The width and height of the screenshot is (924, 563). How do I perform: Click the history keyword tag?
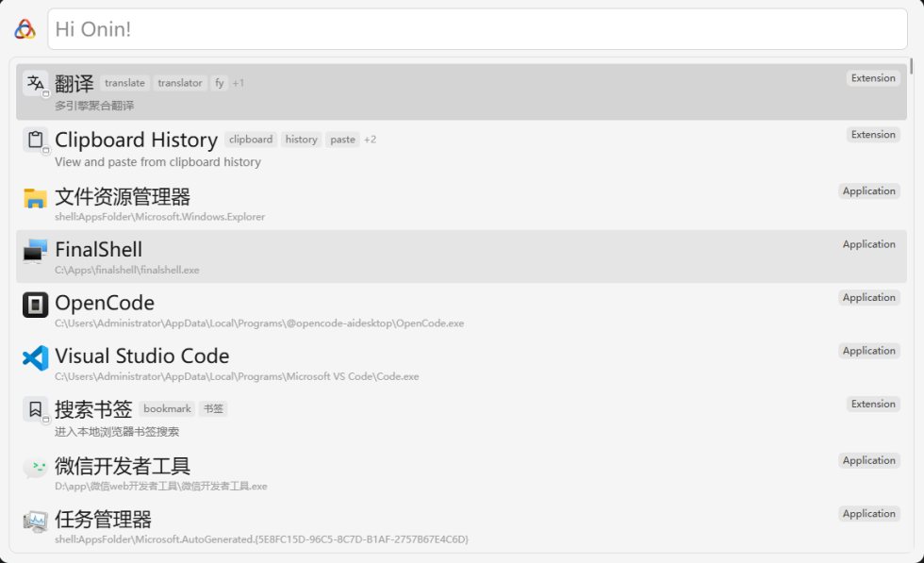click(301, 140)
